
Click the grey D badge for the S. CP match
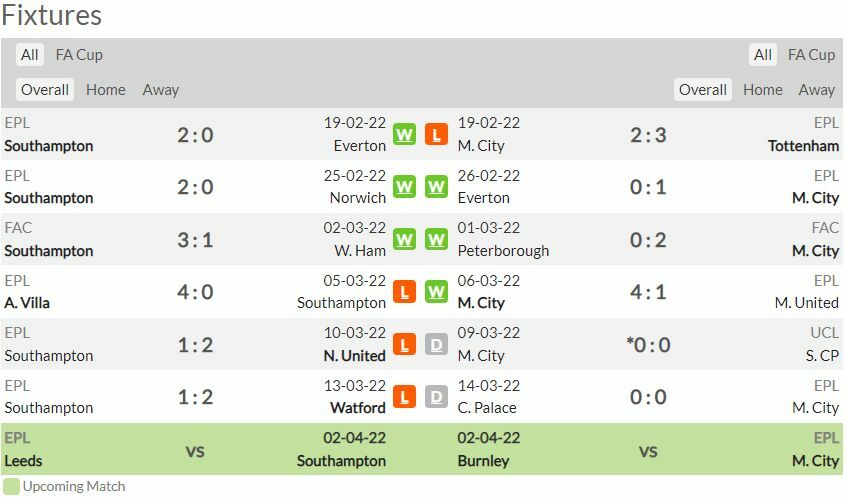coord(436,344)
